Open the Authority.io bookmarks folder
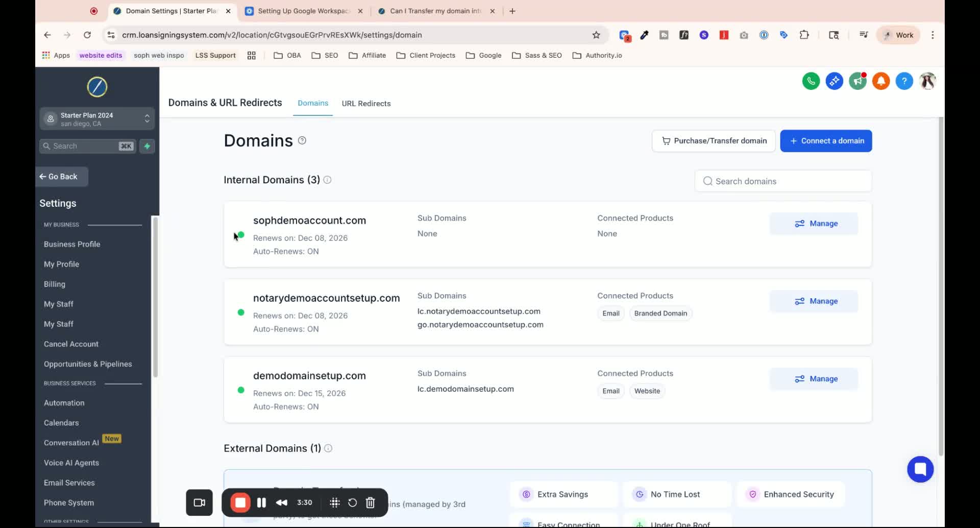The width and height of the screenshot is (980, 528). (x=597, y=55)
